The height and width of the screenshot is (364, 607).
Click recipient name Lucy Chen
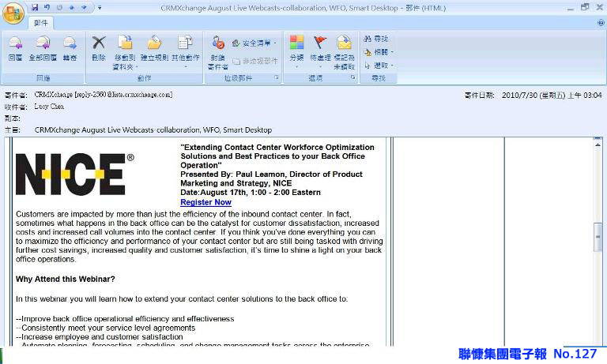49,107
